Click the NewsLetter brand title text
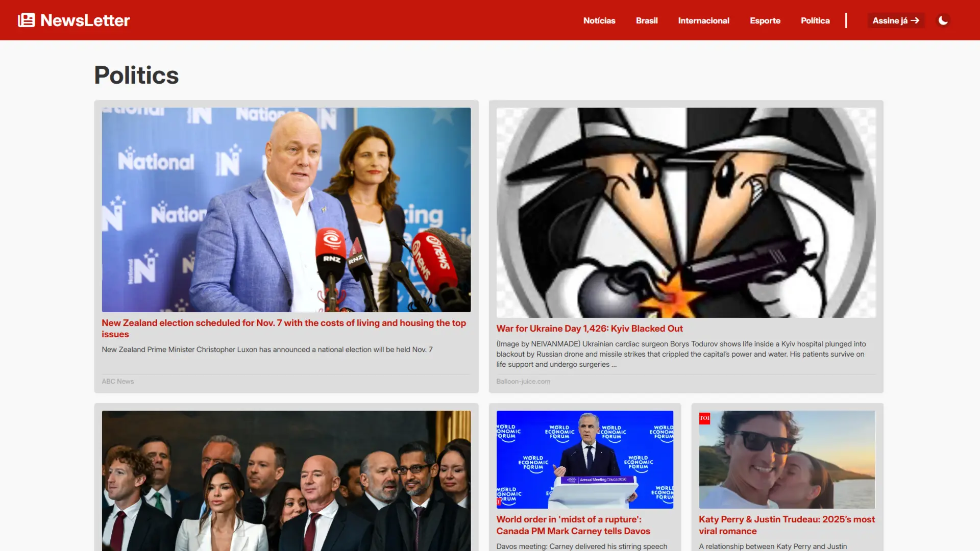 tap(85, 20)
